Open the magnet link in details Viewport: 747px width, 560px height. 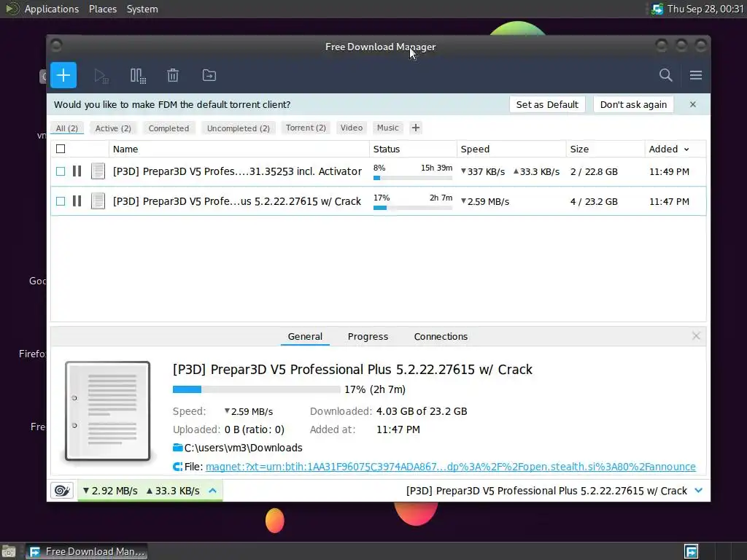point(450,467)
